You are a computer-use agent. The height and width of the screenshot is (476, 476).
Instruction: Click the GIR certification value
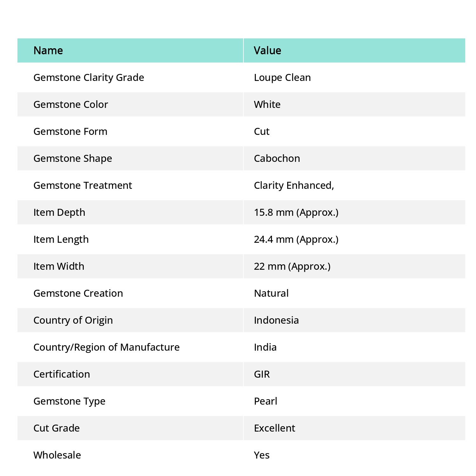pos(262,374)
